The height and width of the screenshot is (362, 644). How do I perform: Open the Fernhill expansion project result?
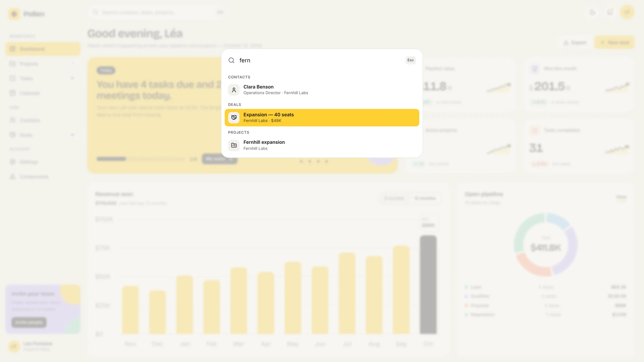coord(322,145)
